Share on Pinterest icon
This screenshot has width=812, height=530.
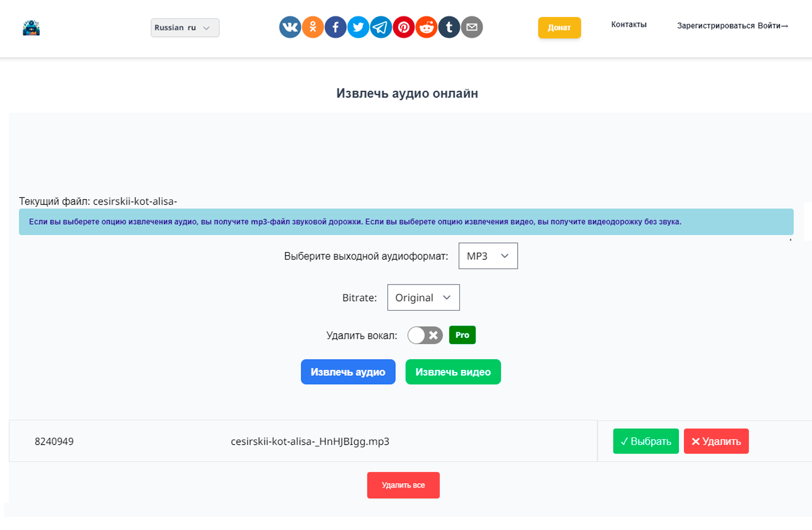pyautogui.click(x=404, y=27)
